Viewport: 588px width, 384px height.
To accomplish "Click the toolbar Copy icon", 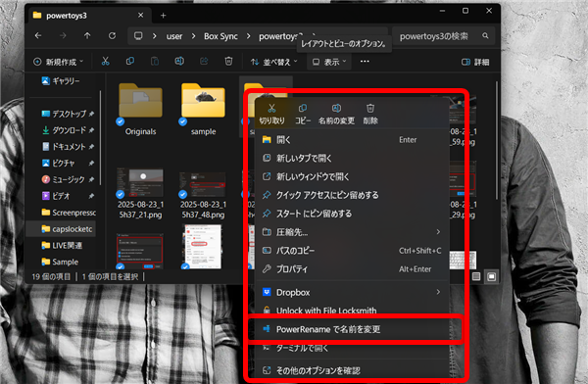I will 130,61.
